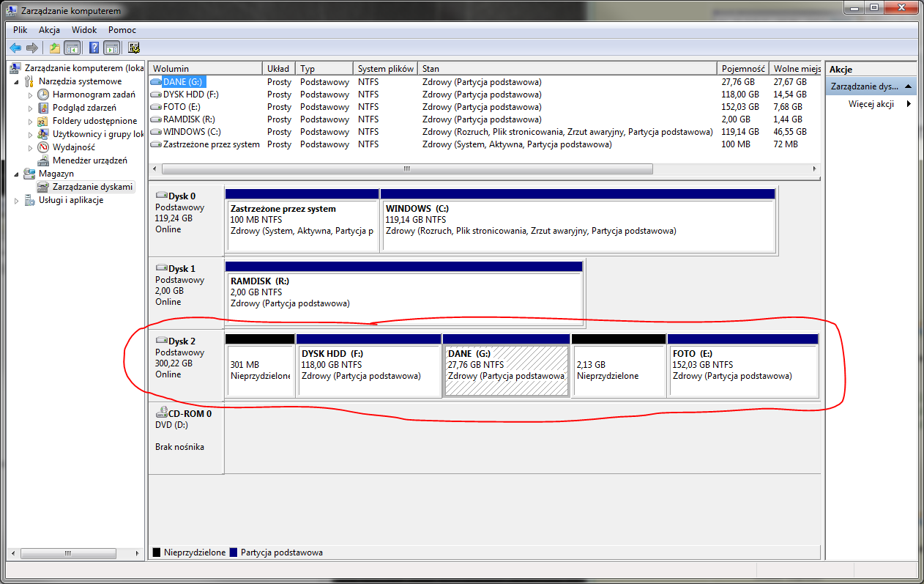The width and height of the screenshot is (924, 584).
Task: Select the 2,13 GB Nieprzydzielone block
Action: 619,365
